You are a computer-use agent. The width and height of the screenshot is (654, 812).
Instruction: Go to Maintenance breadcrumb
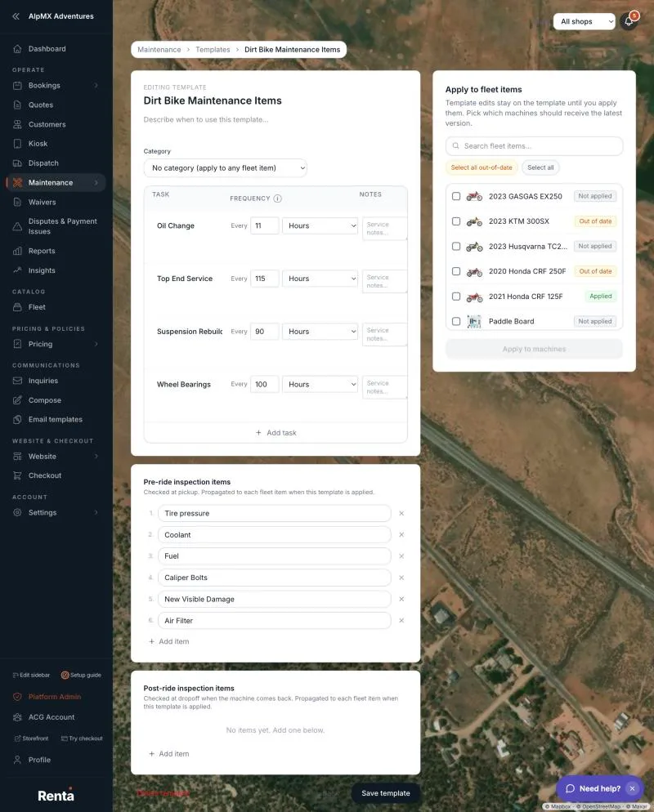(x=159, y=50)
